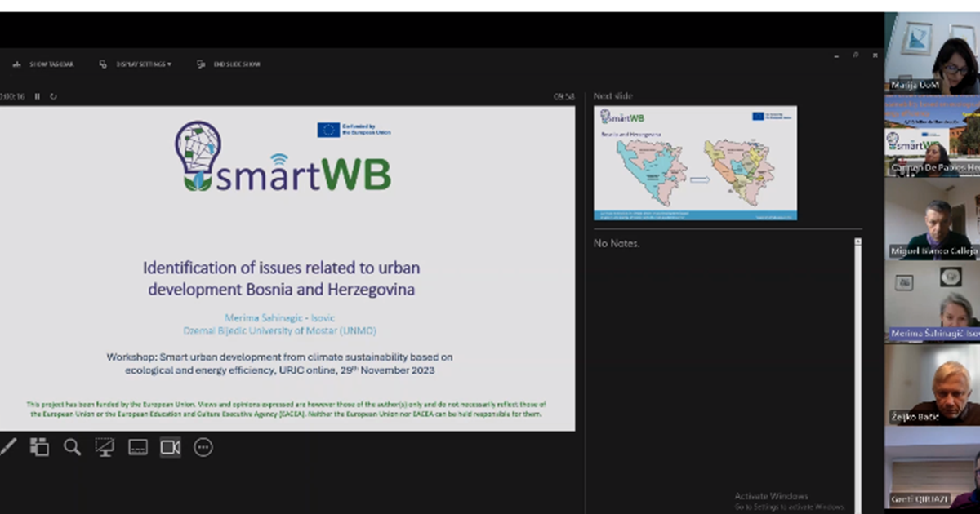Select Željko Bačić participant video
The height and width of the screenshot is (514, 980).
(x=932, y=385)
